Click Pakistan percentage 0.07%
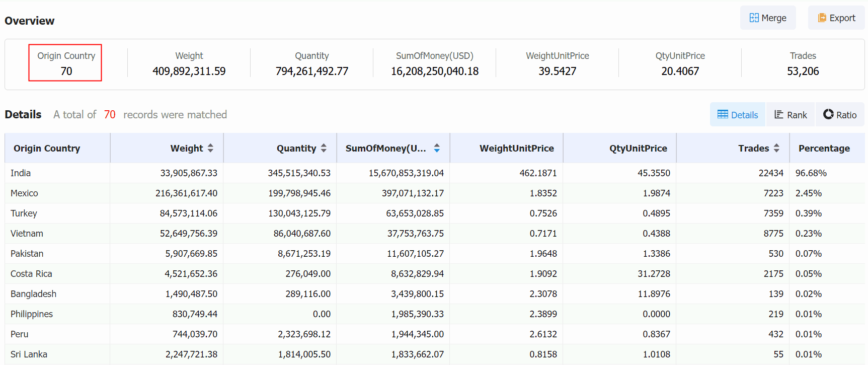The height and width of the screenshot is (365, 868). click(809, 254)
